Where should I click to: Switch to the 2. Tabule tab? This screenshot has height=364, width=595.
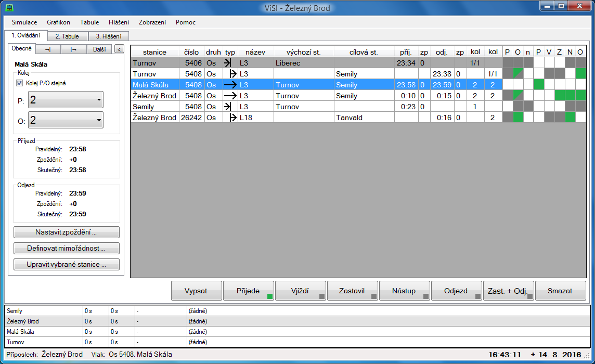click(67, 36)
